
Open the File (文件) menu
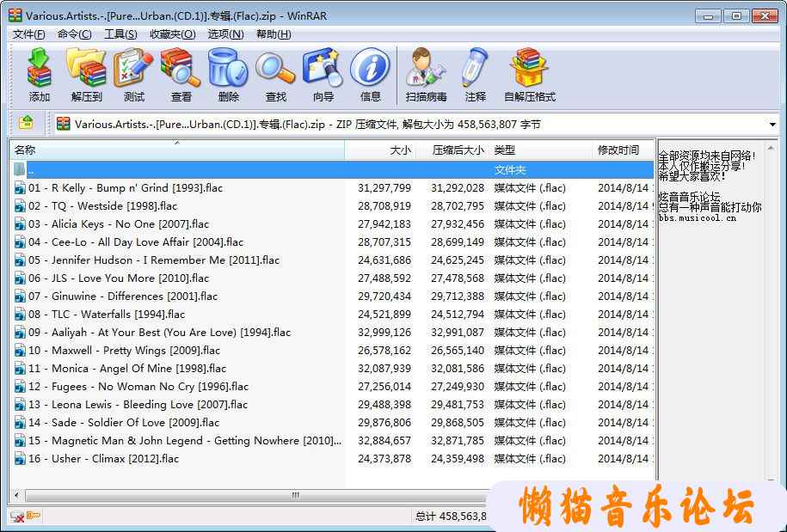[x=28, y=34]
